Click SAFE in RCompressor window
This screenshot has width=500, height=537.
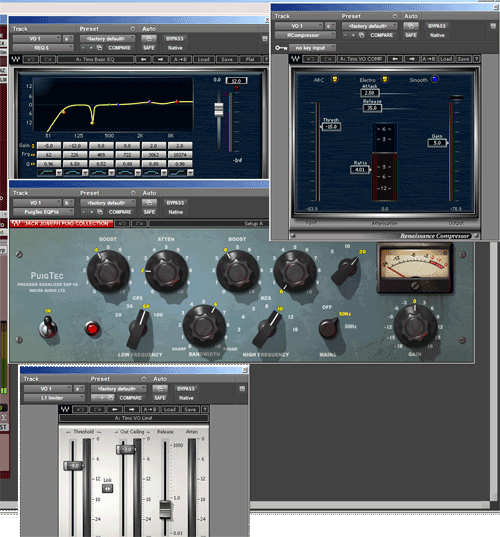tap(411, 35)
